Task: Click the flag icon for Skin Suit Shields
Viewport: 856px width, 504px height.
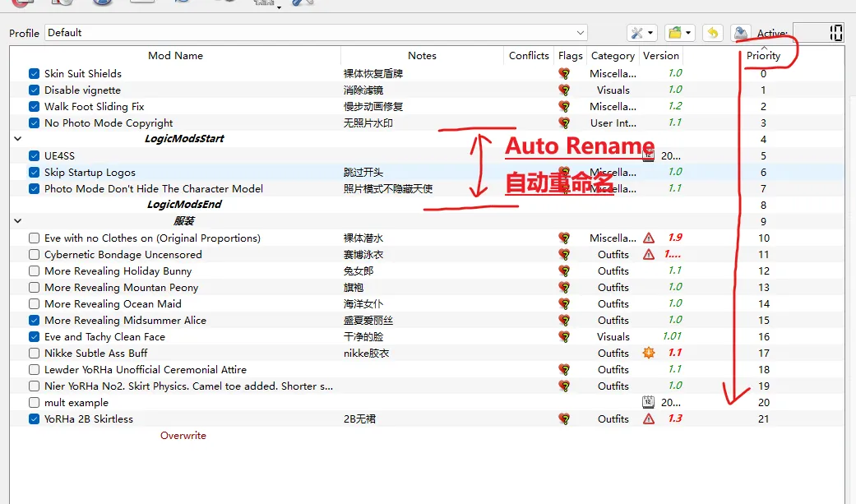Action: (564, 74)
